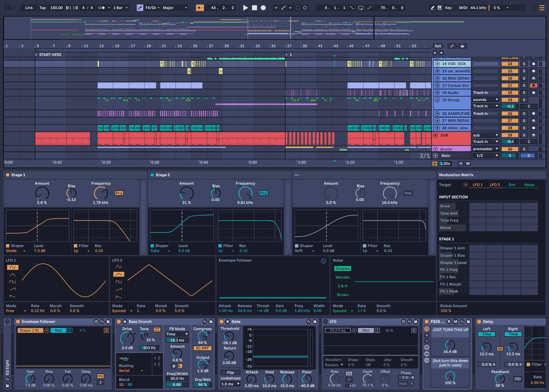Disable the Shaper Tube checkbox in Stage 2
This screenshot has width=549, height=392.
click(x=152, y=246)
